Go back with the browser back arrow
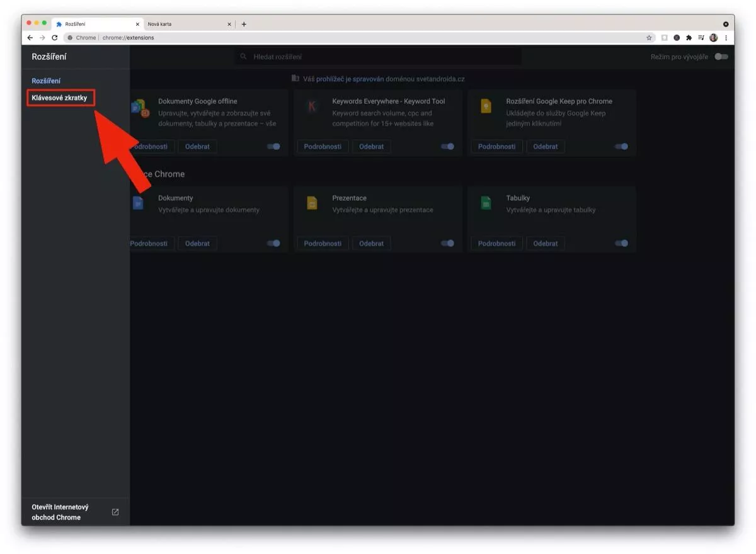This screenshot has height=554, width=756. (x=30, y=38)
